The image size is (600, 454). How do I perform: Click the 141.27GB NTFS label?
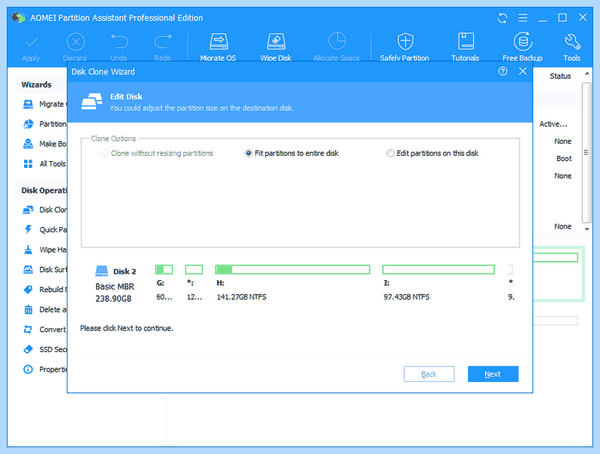coord(241,297)
